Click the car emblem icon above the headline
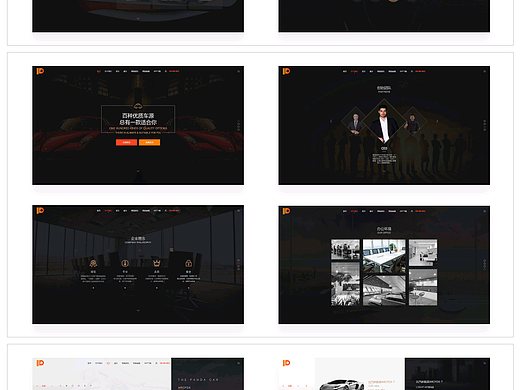 tap(138, 107)
